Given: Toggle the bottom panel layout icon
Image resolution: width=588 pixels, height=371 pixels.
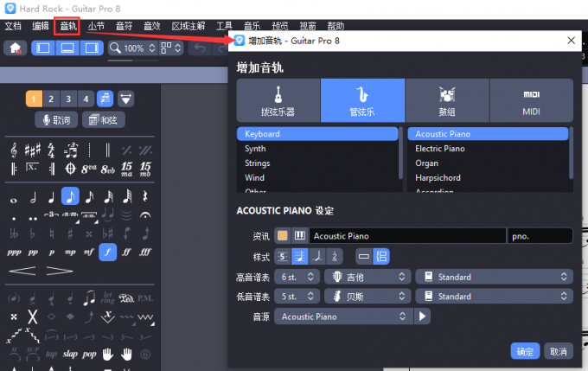Looking at the screenshot, I should point(67,48).
